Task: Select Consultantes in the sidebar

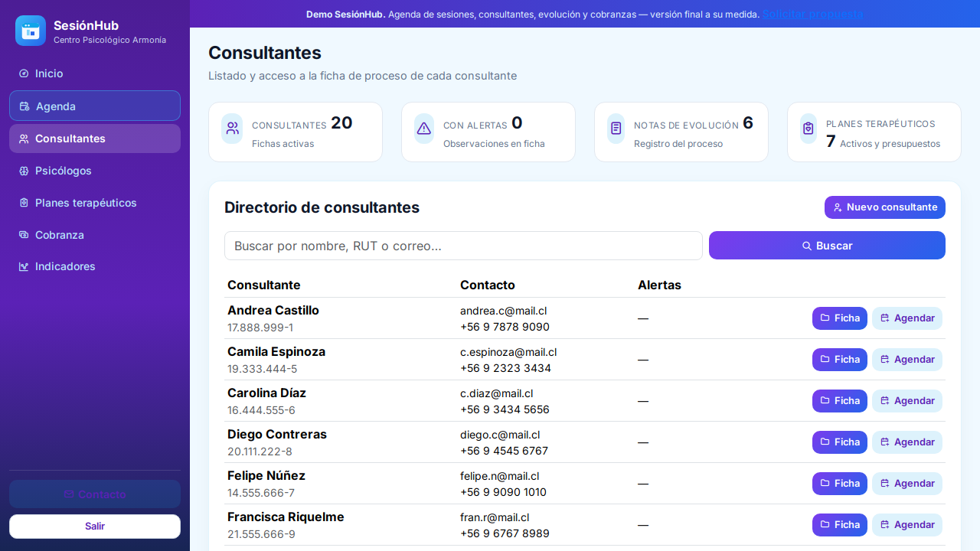Action: [95, 139]
